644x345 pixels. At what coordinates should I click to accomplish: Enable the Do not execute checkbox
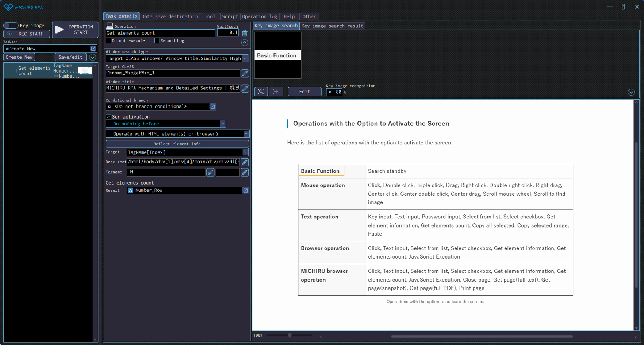point(108,40)
